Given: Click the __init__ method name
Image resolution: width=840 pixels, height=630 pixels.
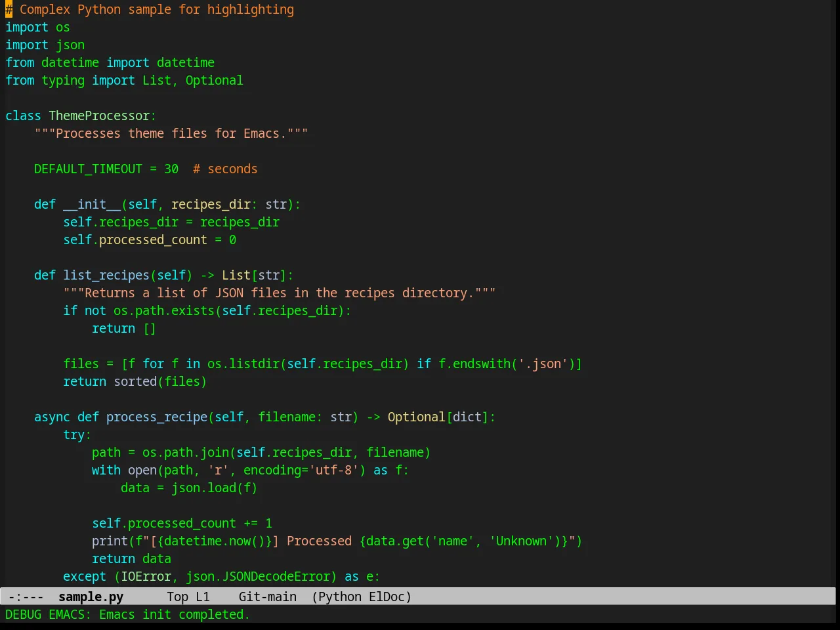Looking at the screenshot, I should coord(92,204).
